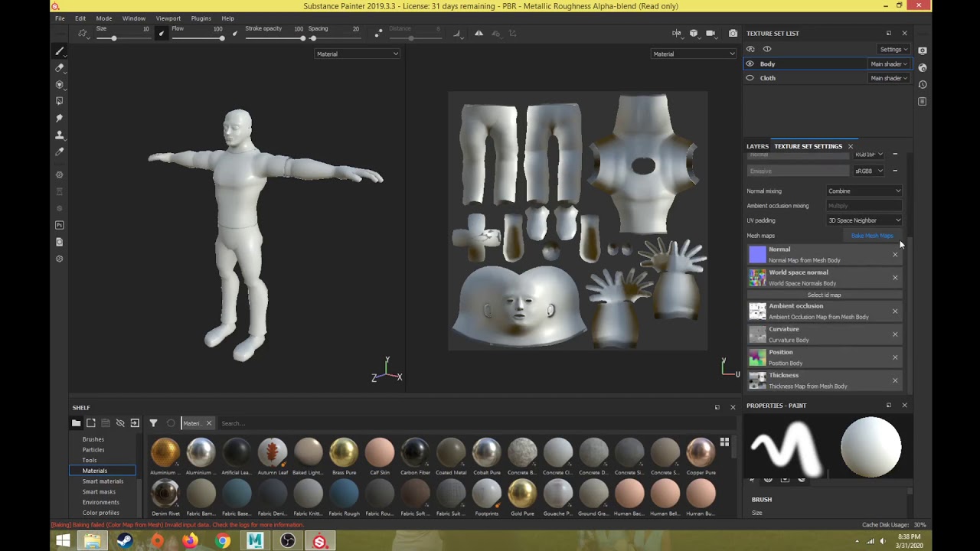Viewport: 980px width, 551px height.
Task: Open the File menu
Action: click(60, 18)
